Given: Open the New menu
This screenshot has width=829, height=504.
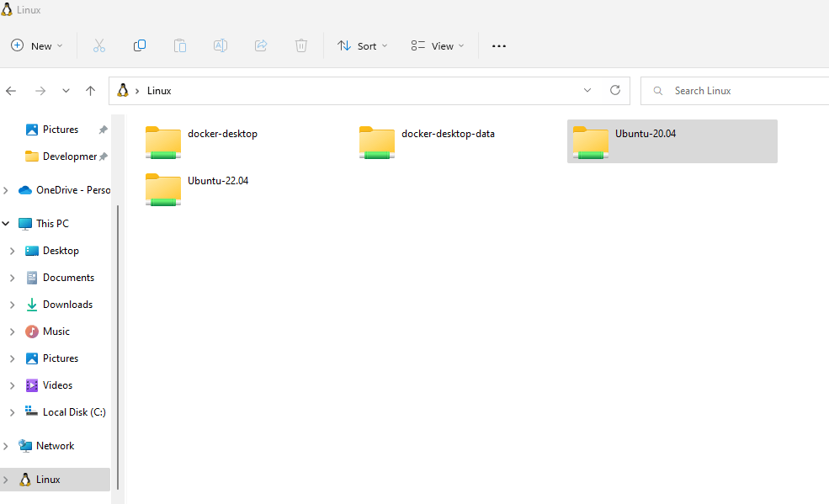Looking at the screenshot, I should click(x=37, y=45).
